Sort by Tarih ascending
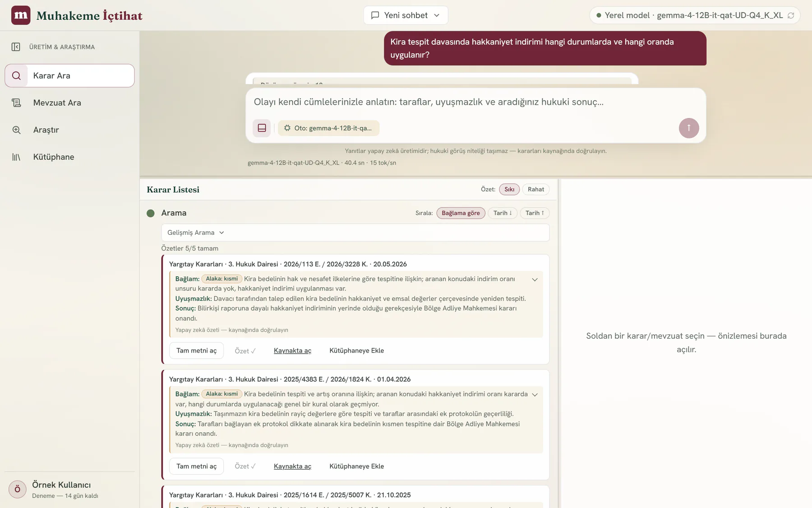The image size is (812, 508). coord(535,213)
